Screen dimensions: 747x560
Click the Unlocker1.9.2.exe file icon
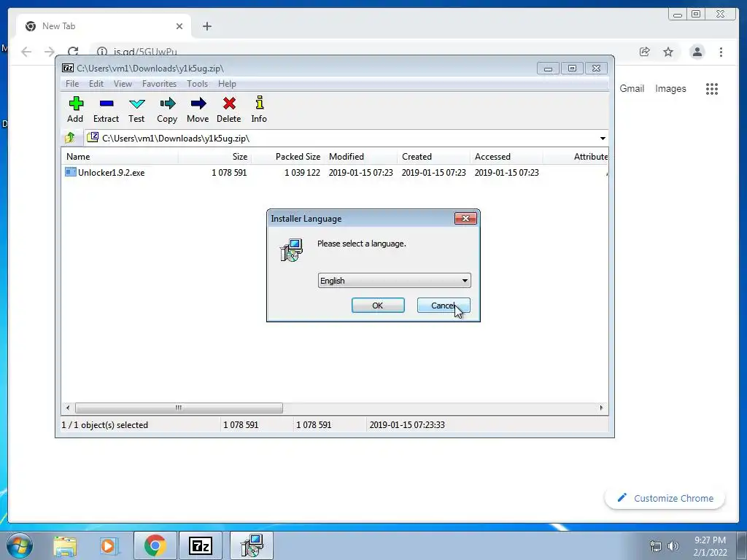pyautogui.click(x=71, y=172)
